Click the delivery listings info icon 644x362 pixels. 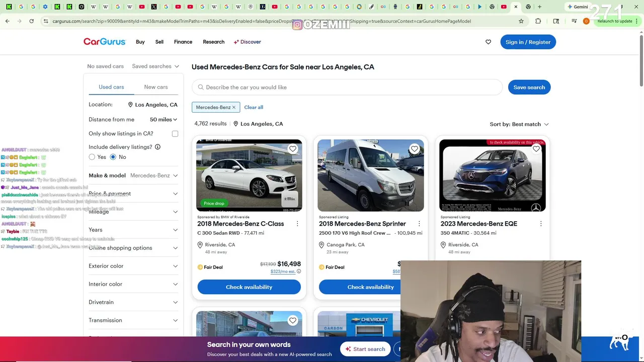click(x=157, y=147)
